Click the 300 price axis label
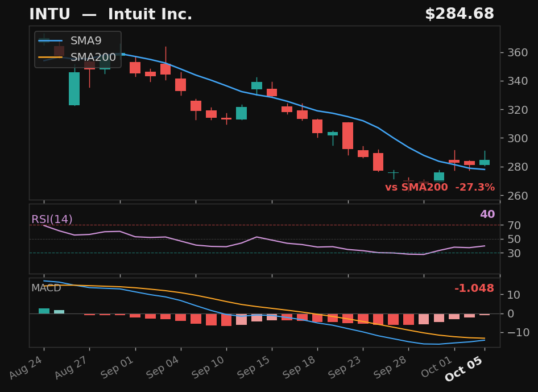The width and height of the screenshot is (538, 392). [x=518, y=138]
